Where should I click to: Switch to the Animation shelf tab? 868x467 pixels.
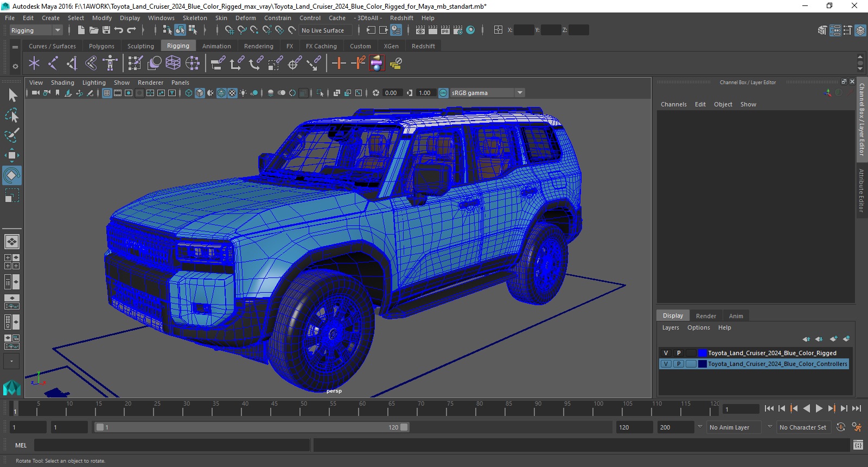pos(216,46)
